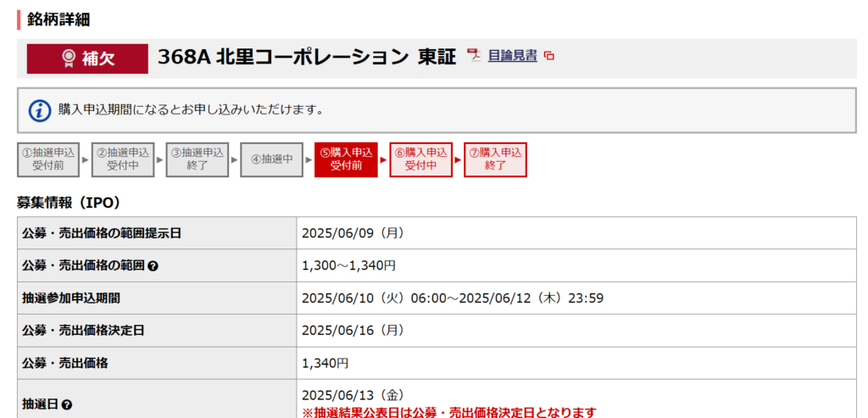This screenshot has height=418, width=868.
Task: Select step ①抽選申込受付前
Action: coord(48,159)
